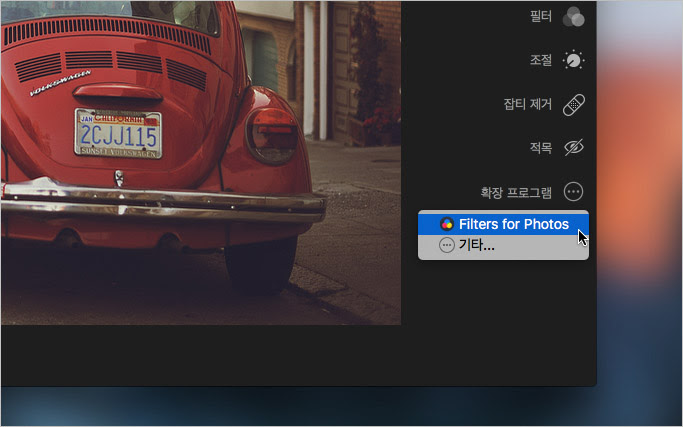This screenshot has width=683, height=427.
Task: Click the red Volkswagen photo being edited
Action: [x=201, y=163]
